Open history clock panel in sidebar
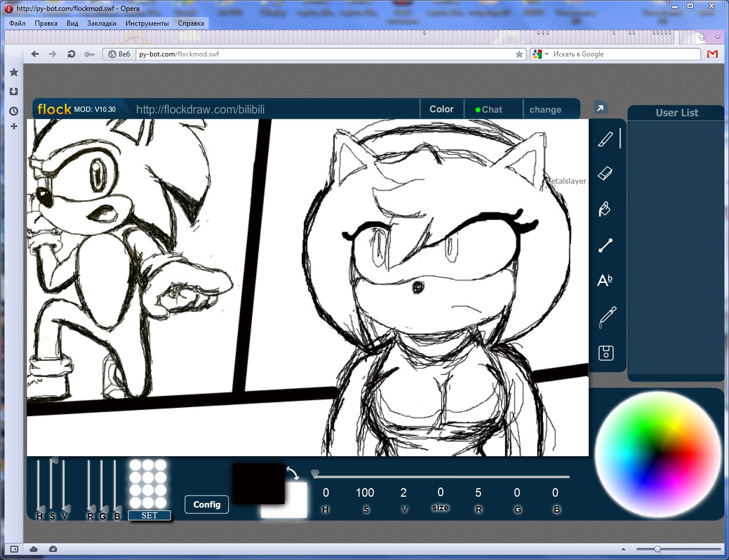 pos(14,111)
